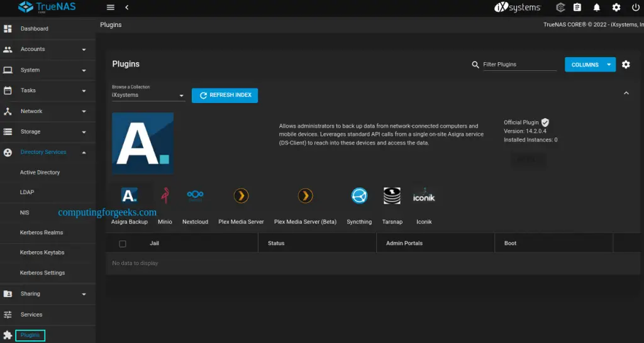Select the Minio plugin icon
The image size is (644, 343).
[165, 196]
